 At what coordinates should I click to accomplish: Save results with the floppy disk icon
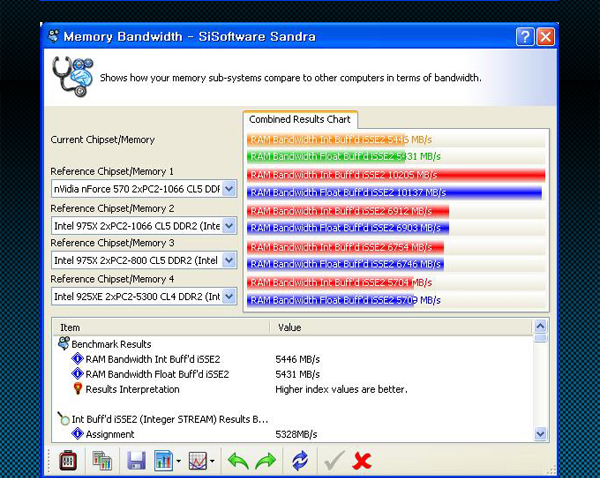pyautogui.click(x=136, y=460)
